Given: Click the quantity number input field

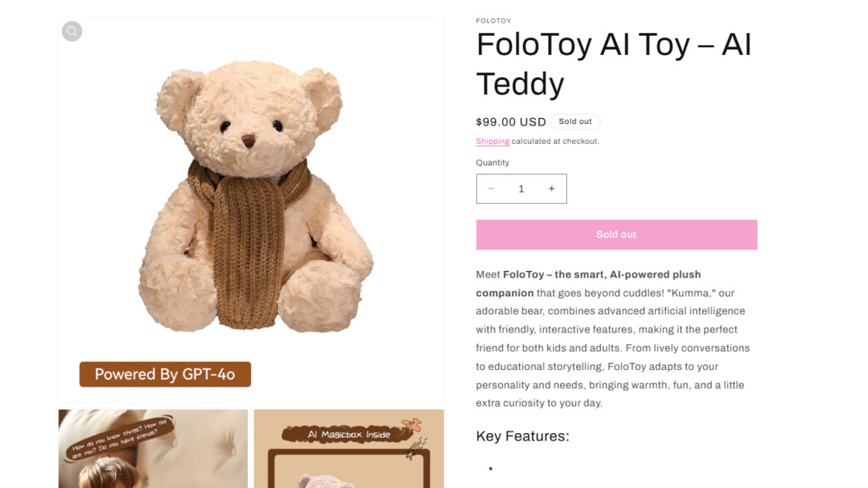Looking at the screenshot, I should [521, 189].
